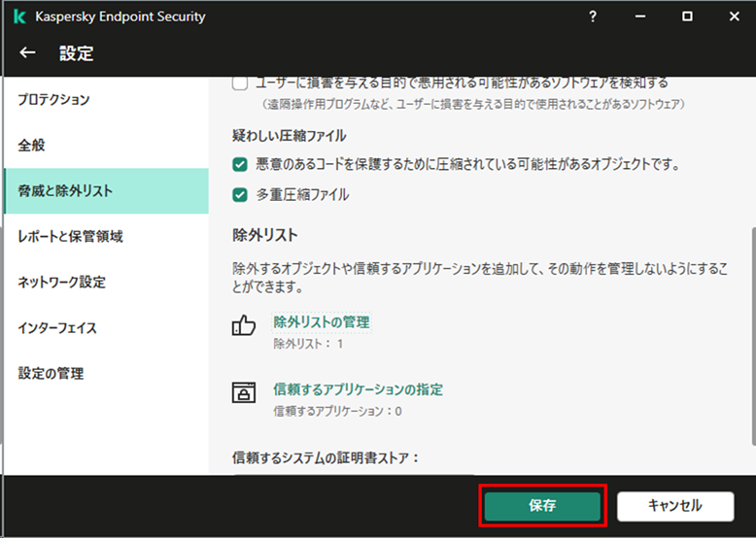Click the 設定 page title

[x=76, y=53]
